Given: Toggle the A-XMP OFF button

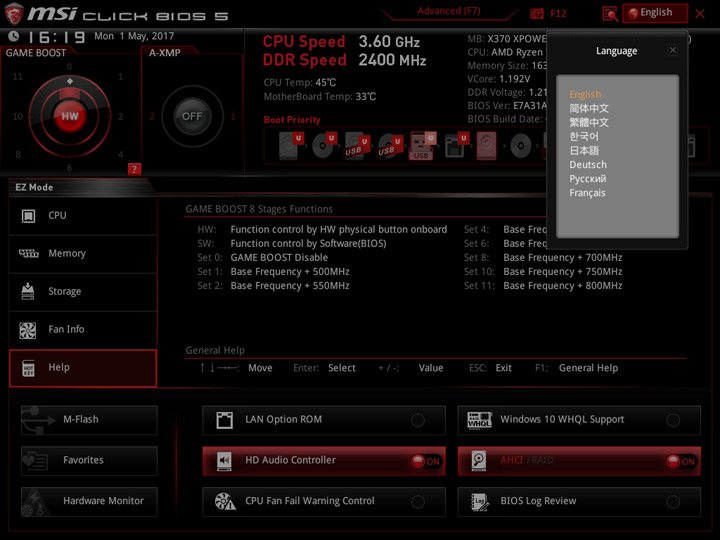Looking at the screenshot, I should tap(192, 116).
